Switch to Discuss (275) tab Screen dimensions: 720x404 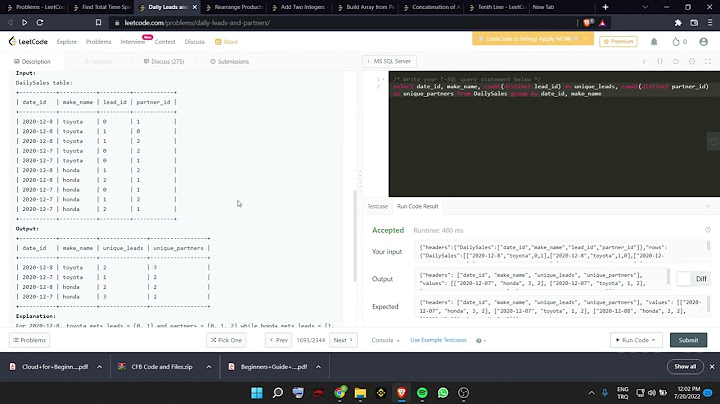(164, 62)
